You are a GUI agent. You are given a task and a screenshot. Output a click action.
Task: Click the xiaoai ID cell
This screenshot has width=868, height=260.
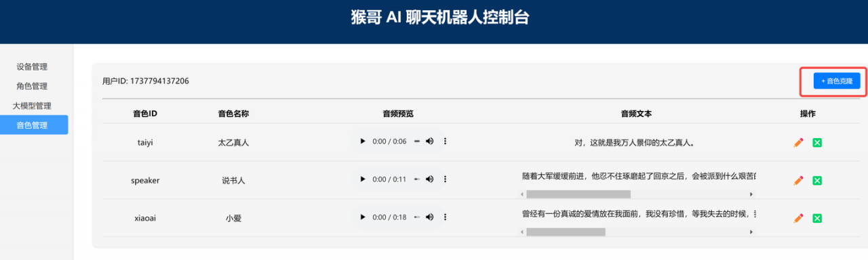click(145, 218)
